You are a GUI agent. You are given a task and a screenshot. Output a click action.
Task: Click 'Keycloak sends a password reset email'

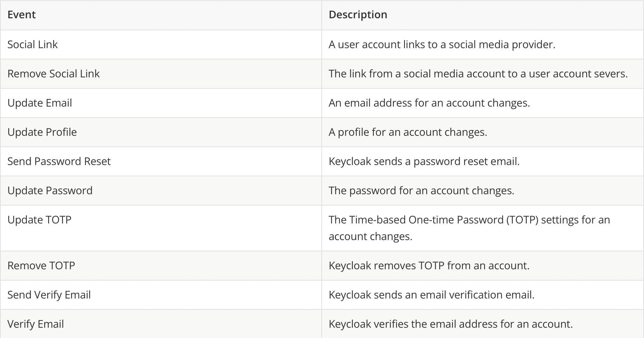coord(424,161)
